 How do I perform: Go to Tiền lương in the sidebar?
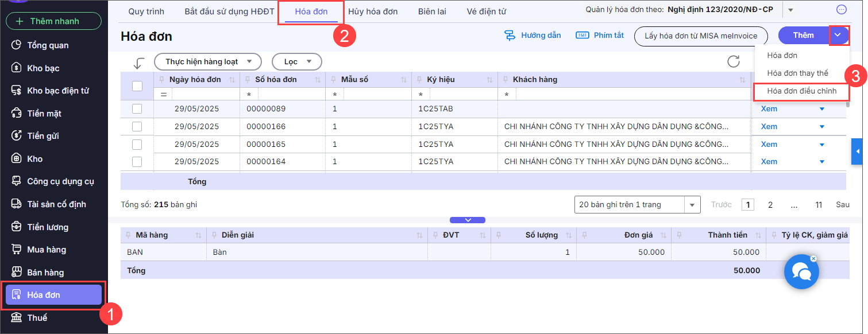pyautogui.click(x=47, y=227)
